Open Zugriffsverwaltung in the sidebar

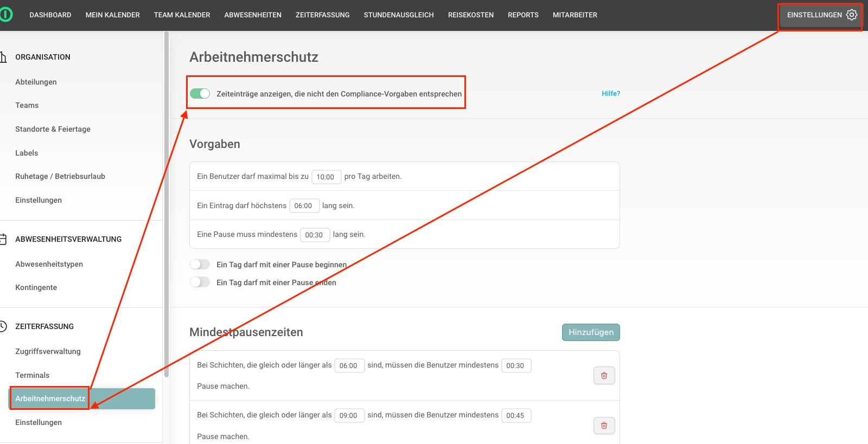click(x=48, y=351)
